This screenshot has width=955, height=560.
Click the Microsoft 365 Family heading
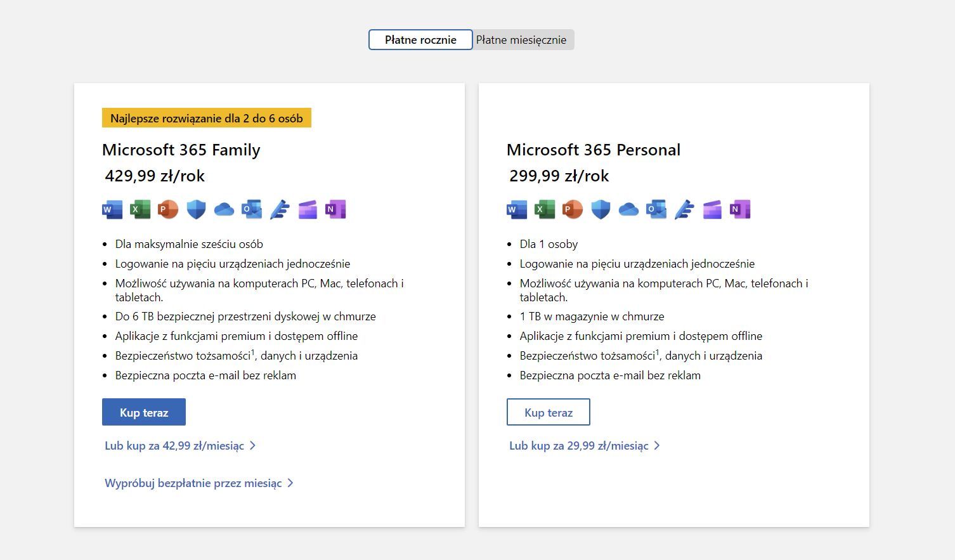pyautogui.click(x=181, y=150)
